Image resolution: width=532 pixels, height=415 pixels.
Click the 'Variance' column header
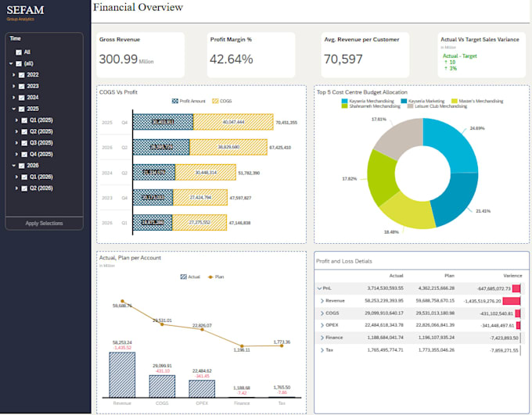click(512, 276)
